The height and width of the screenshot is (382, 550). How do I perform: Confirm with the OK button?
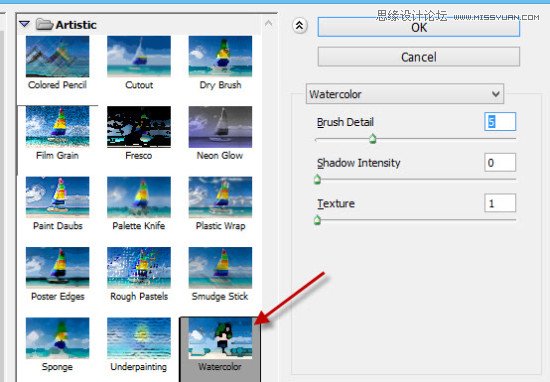point(418,27)
